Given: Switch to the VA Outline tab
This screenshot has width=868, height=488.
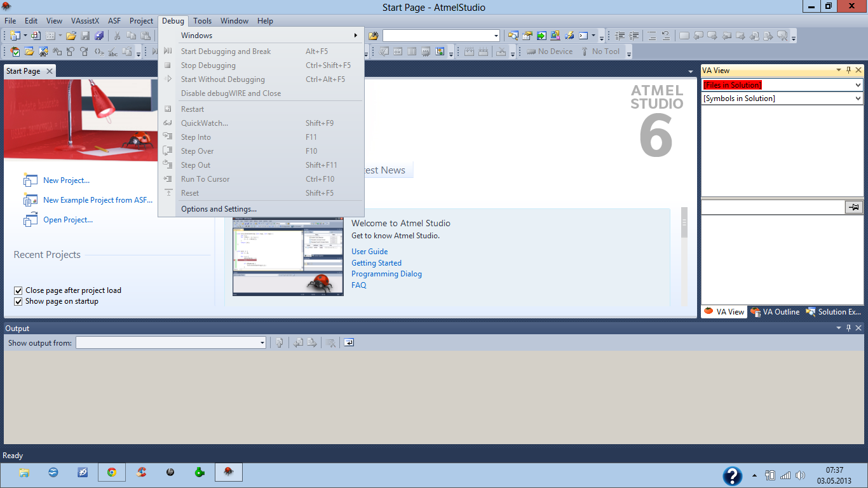Looking at the screenshot, I should (x=775, y=312).
